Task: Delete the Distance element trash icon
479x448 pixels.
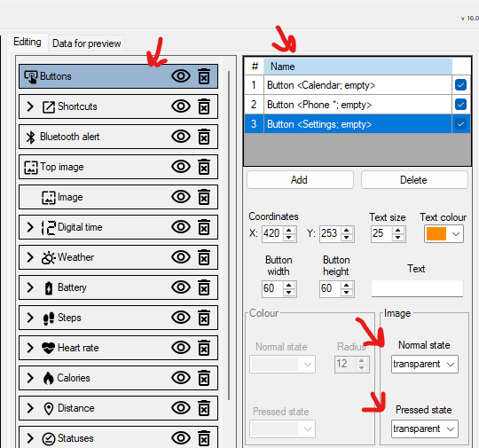Action: [x=204, y=408]
